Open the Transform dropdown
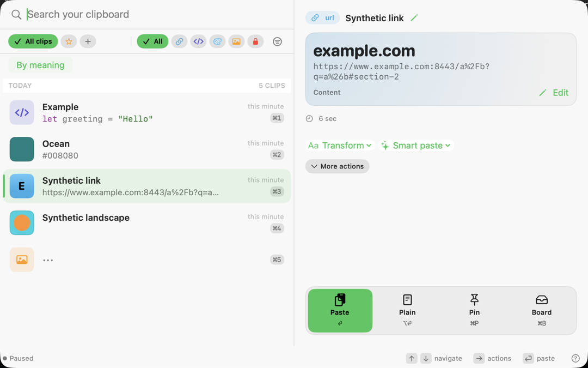 point(340,146)
